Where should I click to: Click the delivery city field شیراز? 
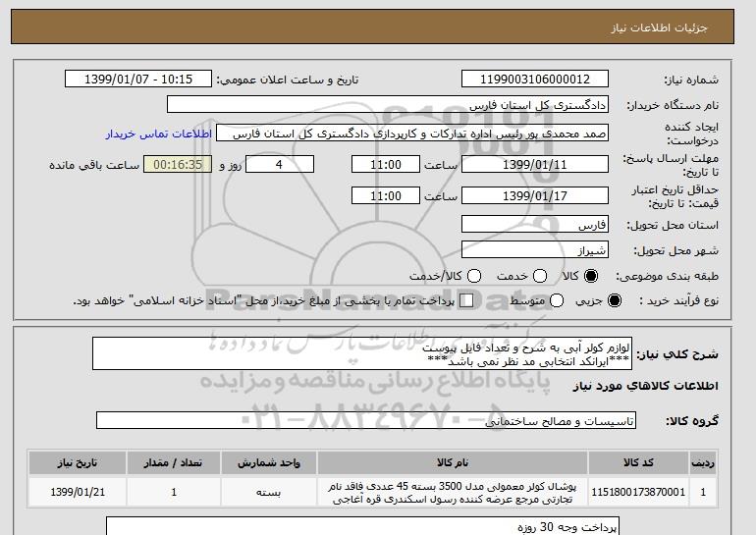point(535,249)
